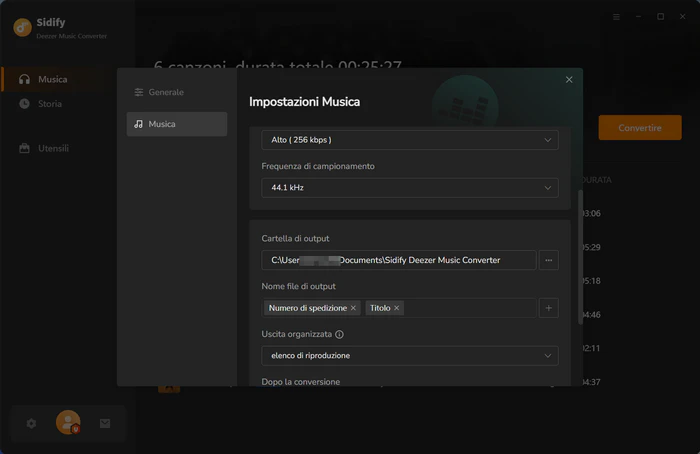Click the Numero di spedizione tag

[312, 308]
